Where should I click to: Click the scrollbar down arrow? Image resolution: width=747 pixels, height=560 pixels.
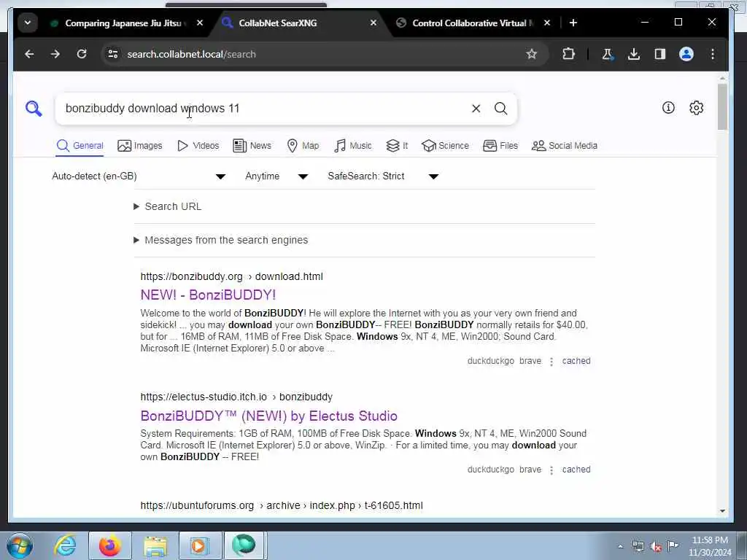click(722, 511)
